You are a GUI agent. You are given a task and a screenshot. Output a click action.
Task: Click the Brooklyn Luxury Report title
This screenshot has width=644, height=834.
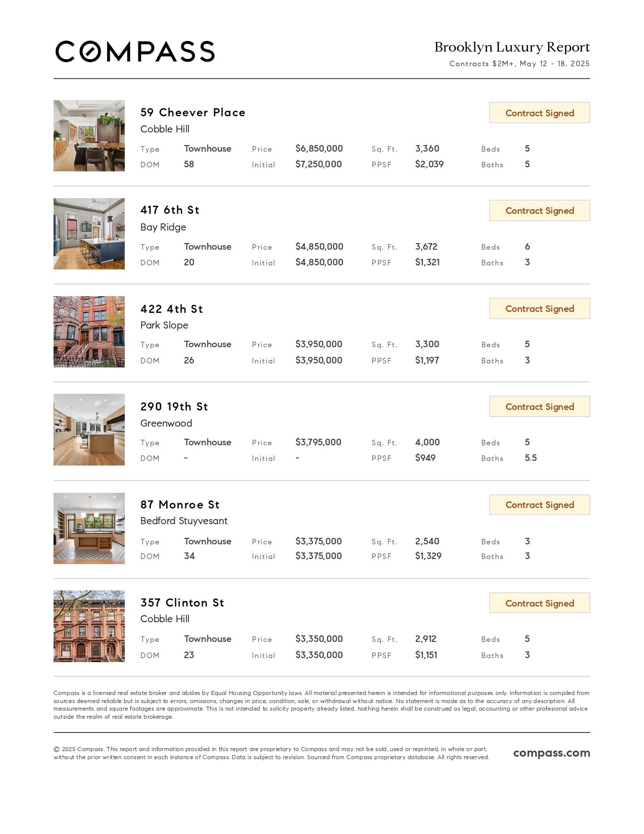pyautogui.click(x=512, y=47)
